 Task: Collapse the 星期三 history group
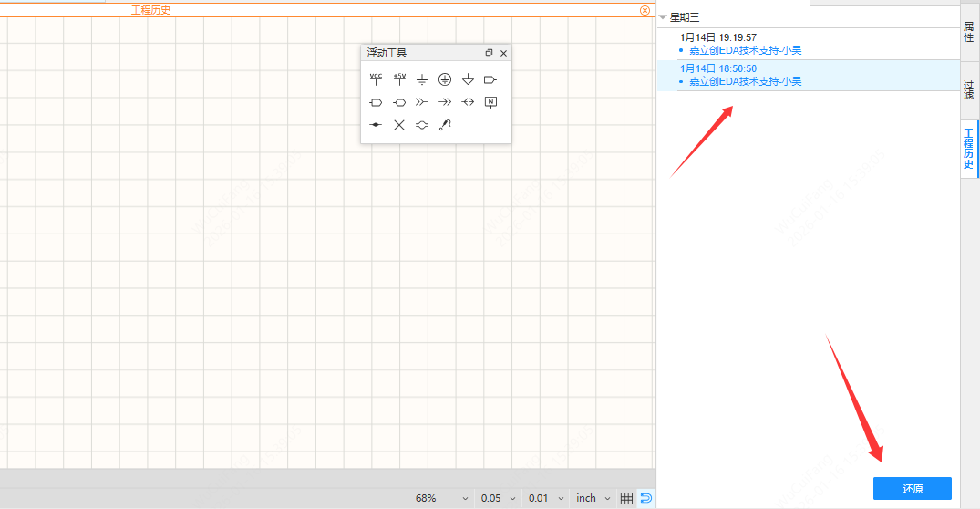coord(663,17)
